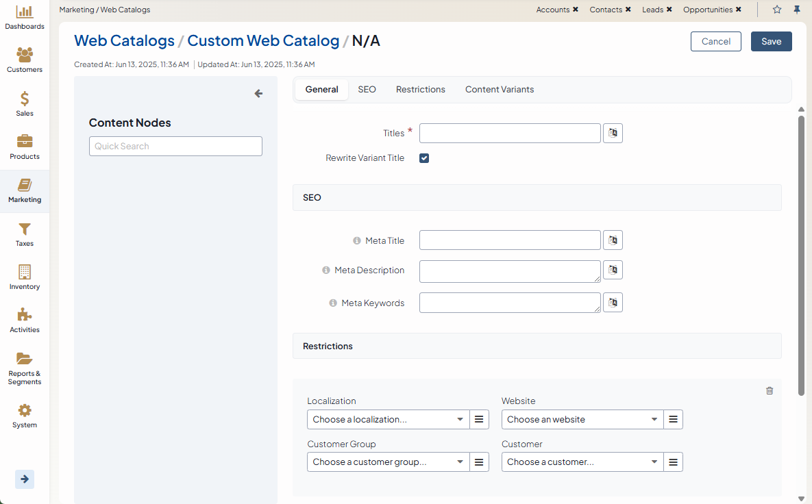
Task: Switch to the Content Variants tab
Action: [x=499, y=90]
